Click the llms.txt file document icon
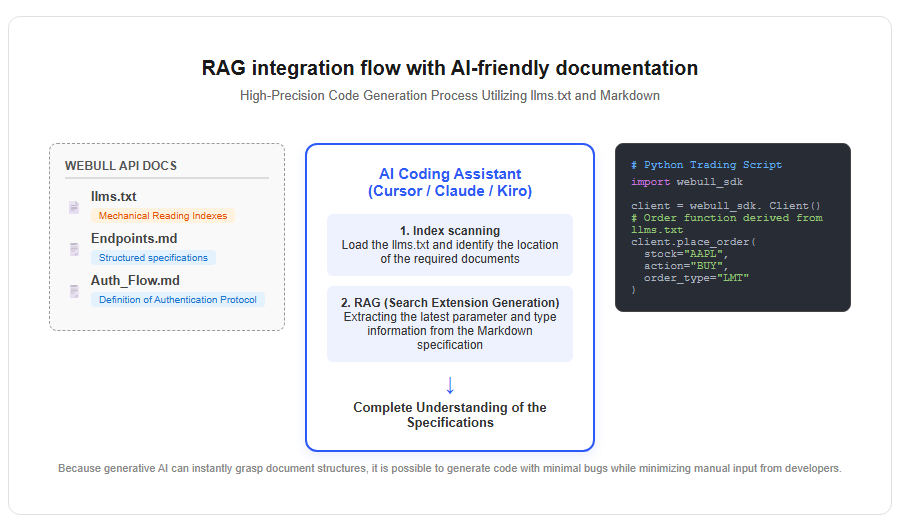The height and width of the screenshot is (531, 900). click(x=74, y=207)
